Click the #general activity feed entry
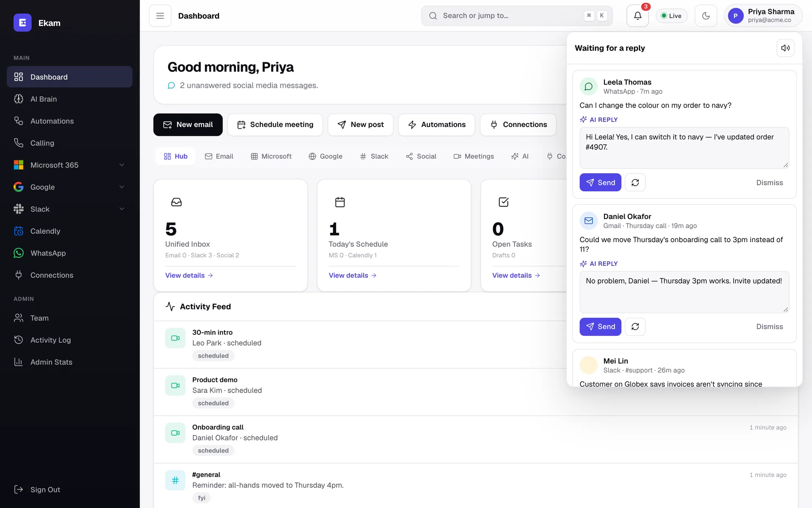 click(476, 486)
